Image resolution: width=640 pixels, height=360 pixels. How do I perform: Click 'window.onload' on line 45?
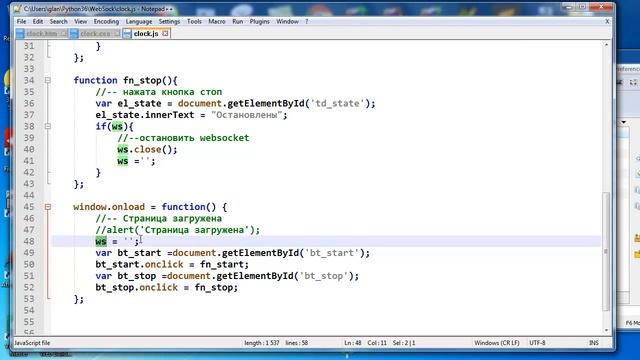[109, 207]
